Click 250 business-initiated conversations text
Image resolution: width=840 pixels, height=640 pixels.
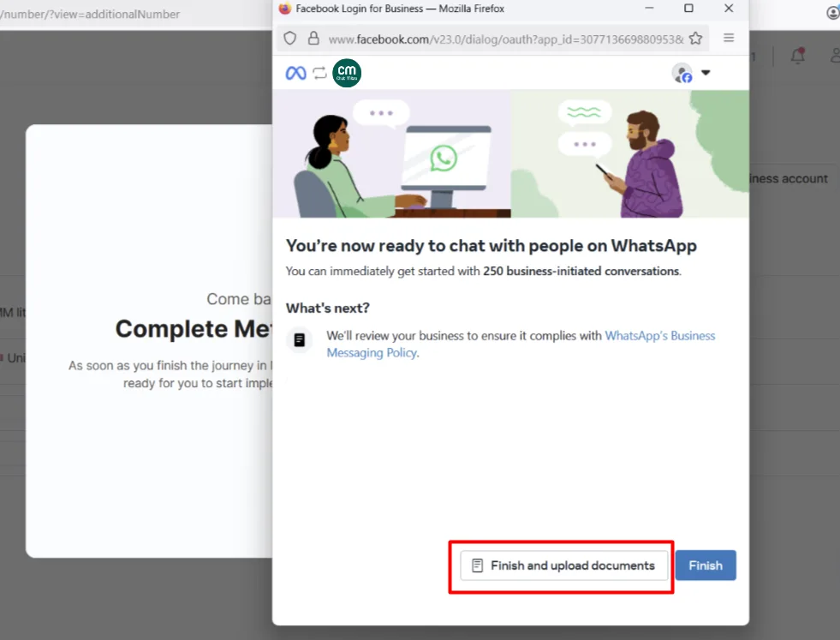click(x=581, y=272)
